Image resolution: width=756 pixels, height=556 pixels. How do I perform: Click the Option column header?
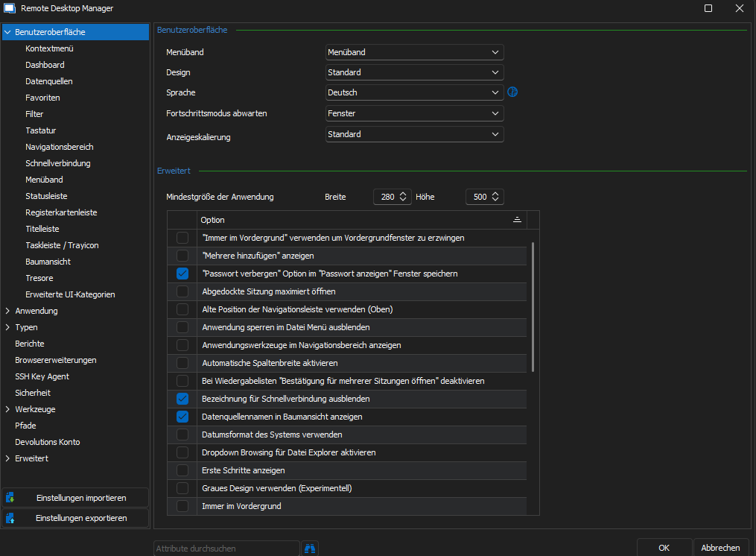click(x=361, y=220)
